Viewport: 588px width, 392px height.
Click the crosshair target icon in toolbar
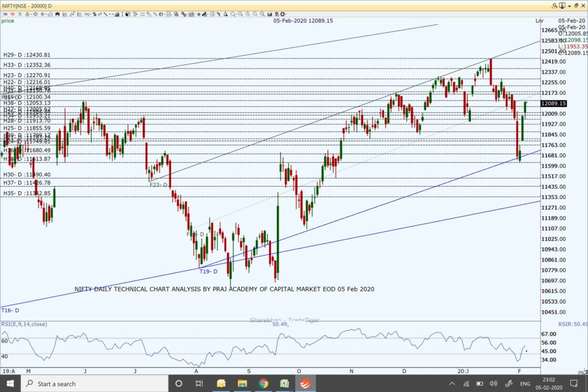[35, 14]
